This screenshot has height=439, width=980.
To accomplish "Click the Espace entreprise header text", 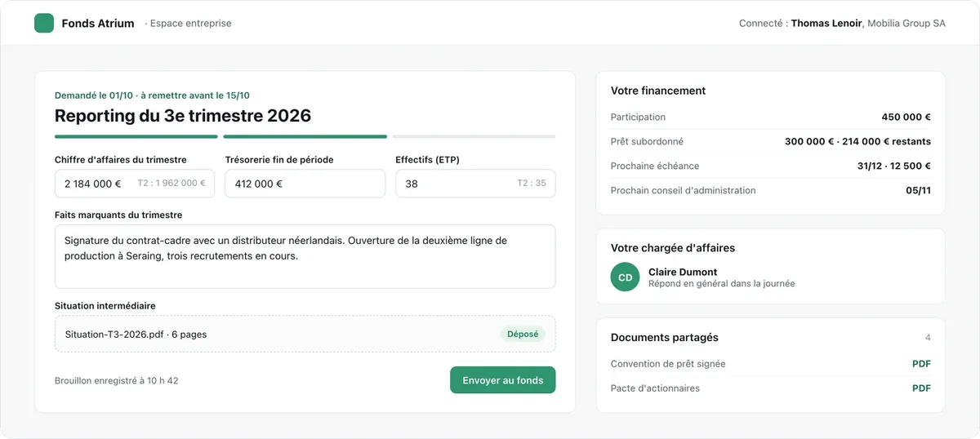I will pos(191,24).
